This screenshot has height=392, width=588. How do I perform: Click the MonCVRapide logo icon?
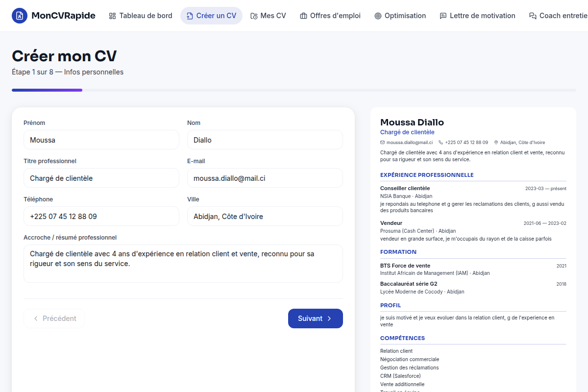click(20, 16)
